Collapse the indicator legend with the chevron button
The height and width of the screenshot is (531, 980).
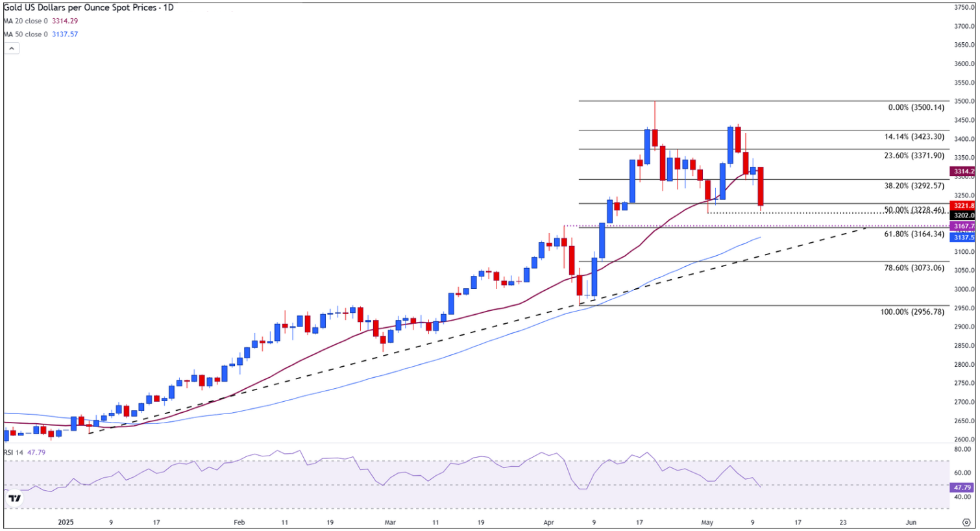pyautogui.click(x=11, y=49)
